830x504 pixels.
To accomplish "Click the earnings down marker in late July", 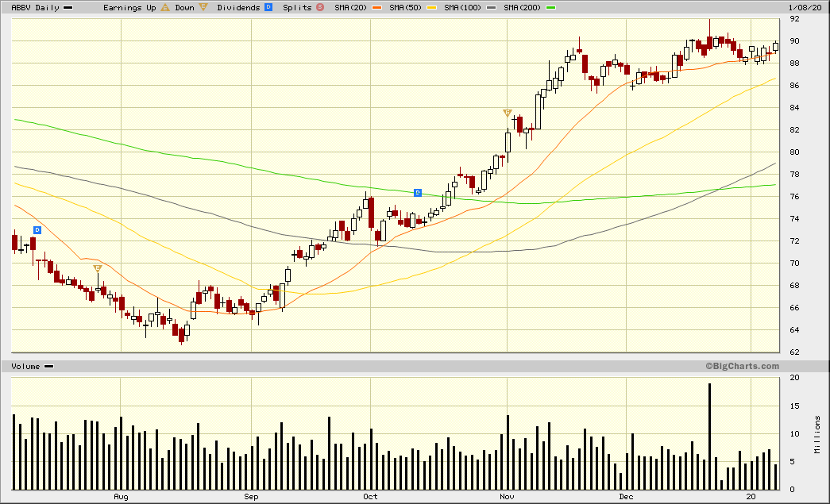I will [x=98, y=268].
